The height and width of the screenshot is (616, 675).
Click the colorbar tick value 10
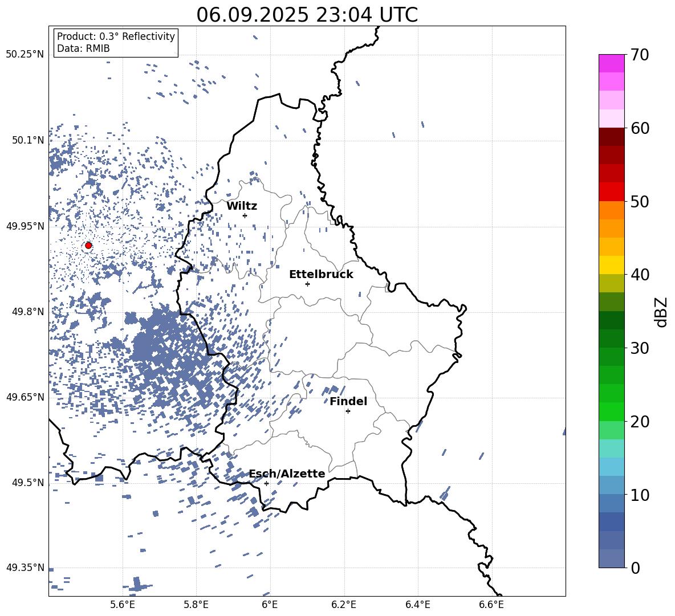[x=640, y=495]
